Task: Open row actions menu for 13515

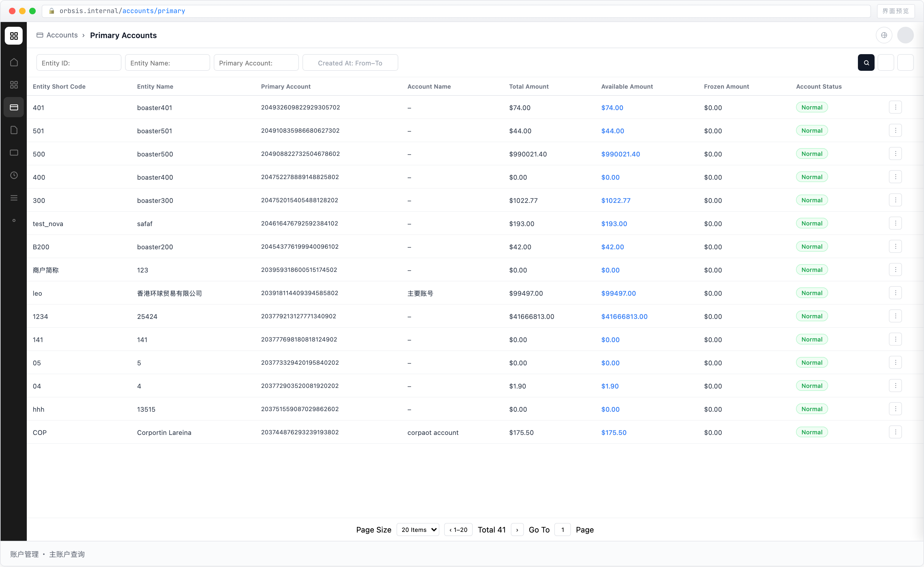Action: (895, 409)
